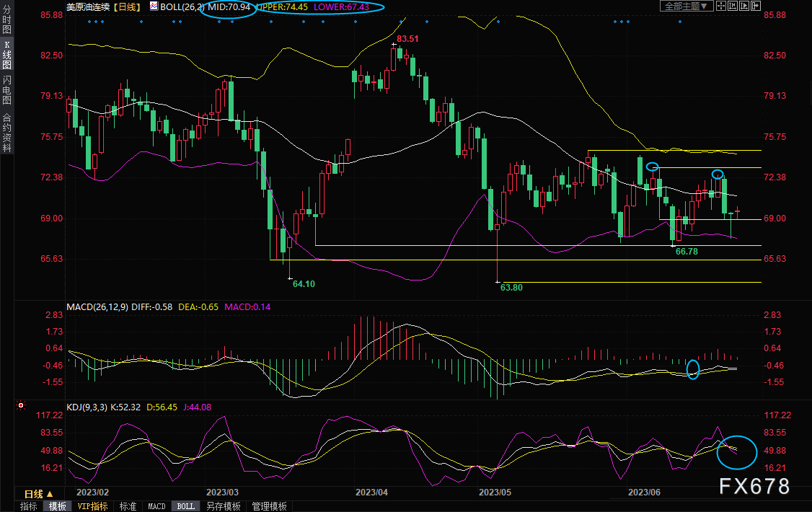Image resolution: width=812 pixels, height=512 pixels.
Task: Click the UPPER:74.45 value
Action: point(283,6)
